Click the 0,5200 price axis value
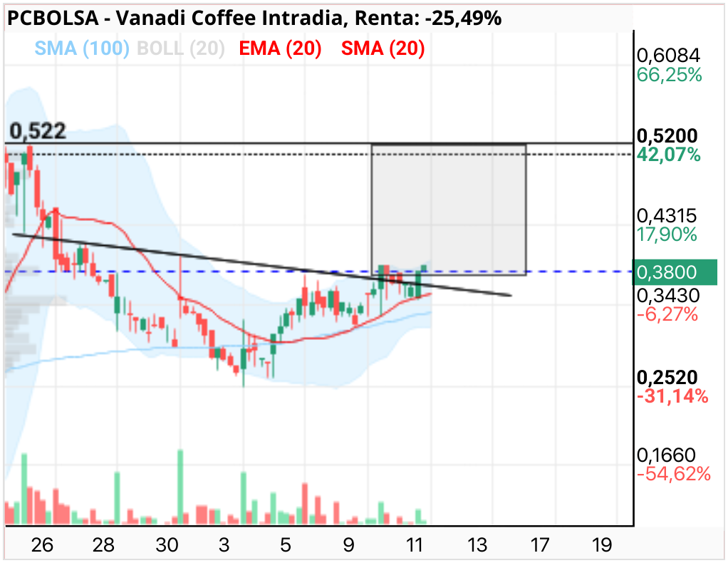 pos(667,135)
